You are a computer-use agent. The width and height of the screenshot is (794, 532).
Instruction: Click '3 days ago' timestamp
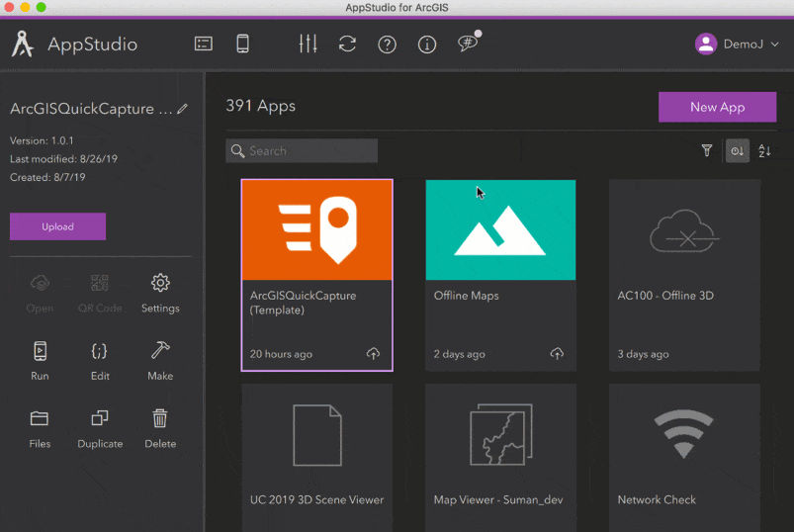click(x=643, y=354)
